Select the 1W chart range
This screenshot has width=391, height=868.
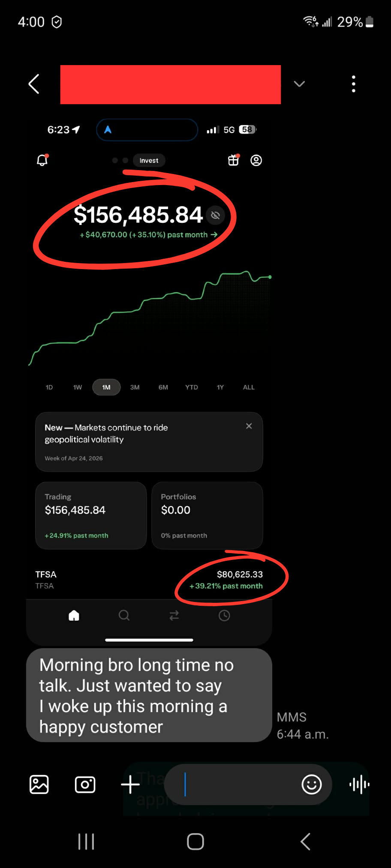78,387
